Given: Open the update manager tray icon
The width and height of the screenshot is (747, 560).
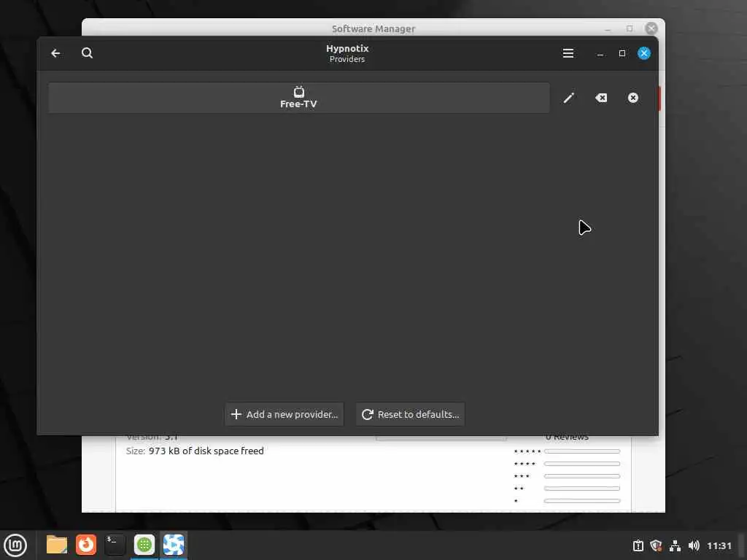Looking at the screenshot, I should pos(638,545).
